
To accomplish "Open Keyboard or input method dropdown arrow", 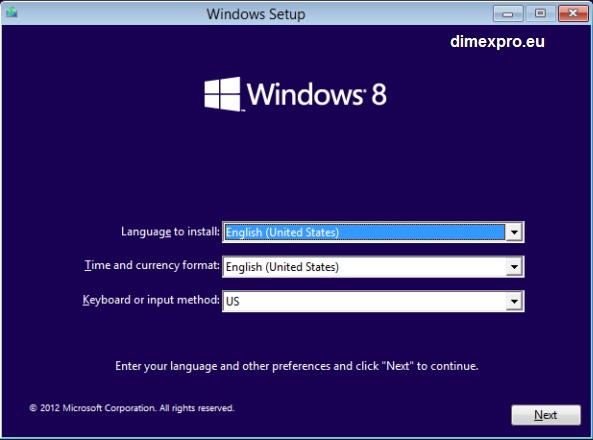I will pyautogui.click(x=514, y=302).
